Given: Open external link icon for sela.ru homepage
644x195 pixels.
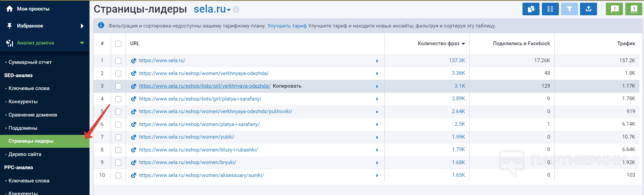Looking at the screenshot, I should 133,61.
